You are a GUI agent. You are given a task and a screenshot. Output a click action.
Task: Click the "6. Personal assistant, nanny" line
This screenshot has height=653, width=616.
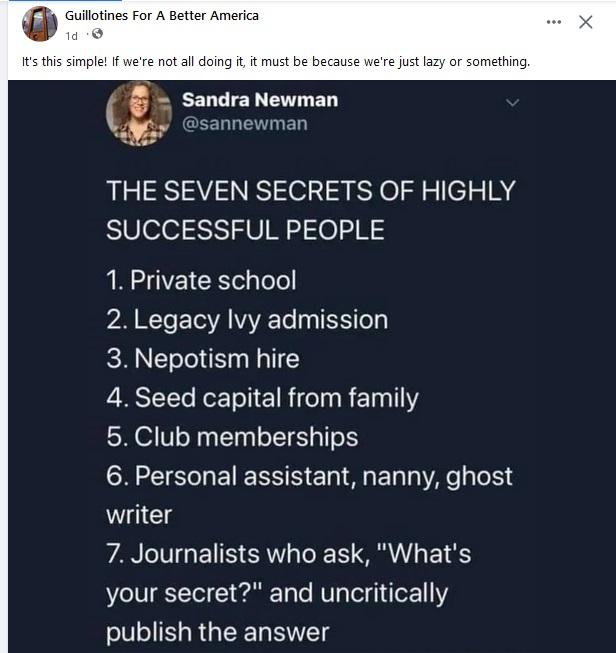click(309, 476)
